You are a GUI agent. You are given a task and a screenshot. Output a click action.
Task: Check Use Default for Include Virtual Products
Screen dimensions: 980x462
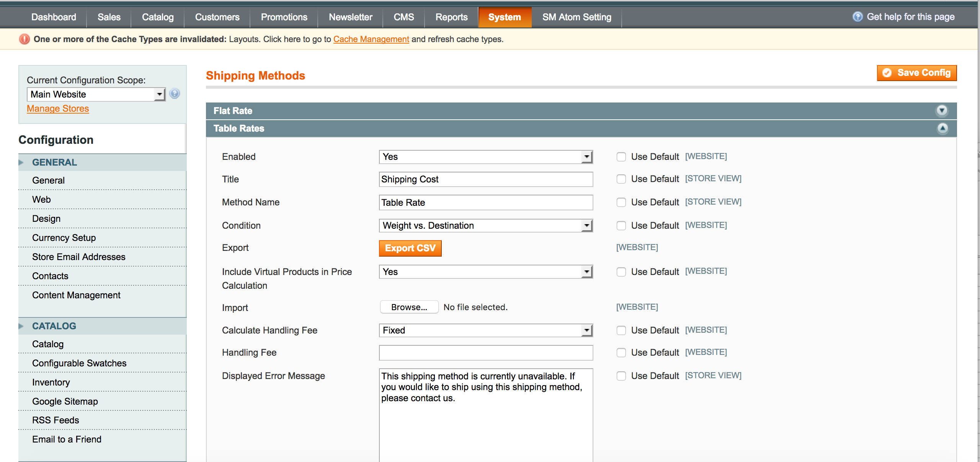621,272
